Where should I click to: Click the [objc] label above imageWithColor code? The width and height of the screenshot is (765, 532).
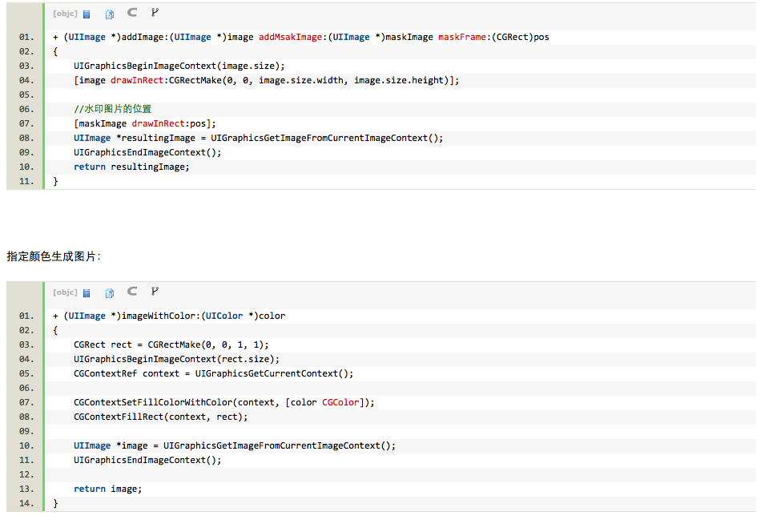66,292
